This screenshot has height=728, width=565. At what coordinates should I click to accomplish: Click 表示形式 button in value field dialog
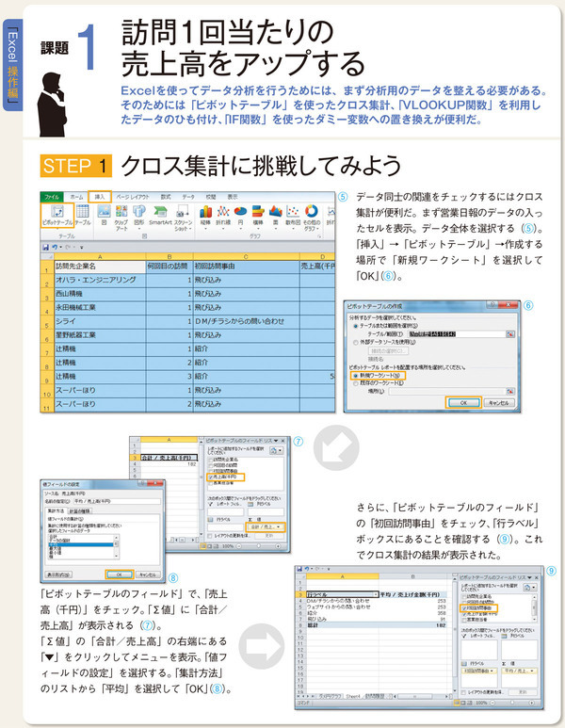[x=58, y=574]
